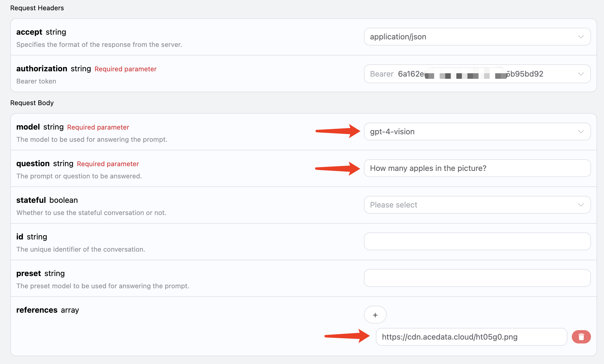The image size is (604, 364).
Task: Click the chevron arrow on stateful dropdown
Action: (x=581, y=205)
